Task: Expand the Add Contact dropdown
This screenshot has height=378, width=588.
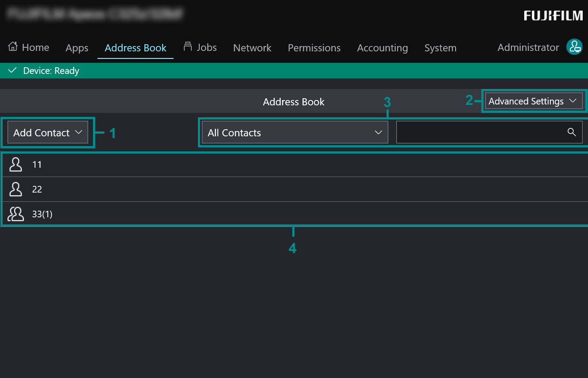Action: 47,132
